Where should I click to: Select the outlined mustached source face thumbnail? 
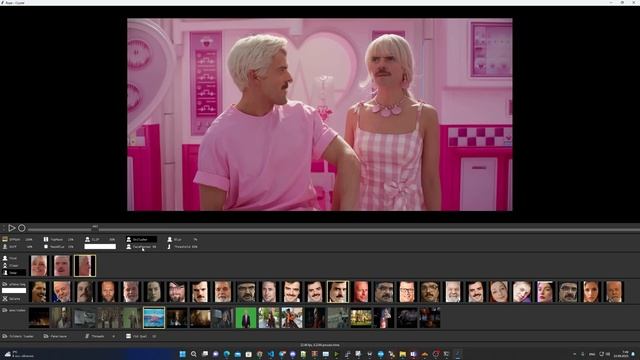338,291
